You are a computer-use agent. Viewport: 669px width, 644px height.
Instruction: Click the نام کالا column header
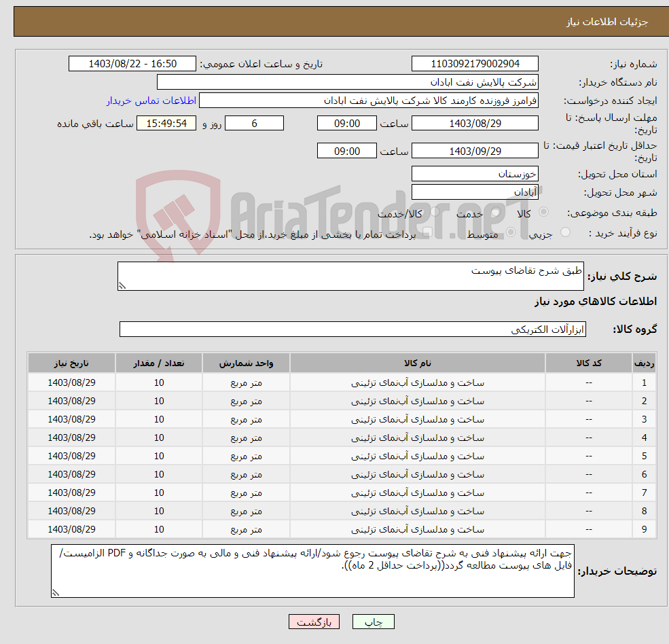(418, 363)
